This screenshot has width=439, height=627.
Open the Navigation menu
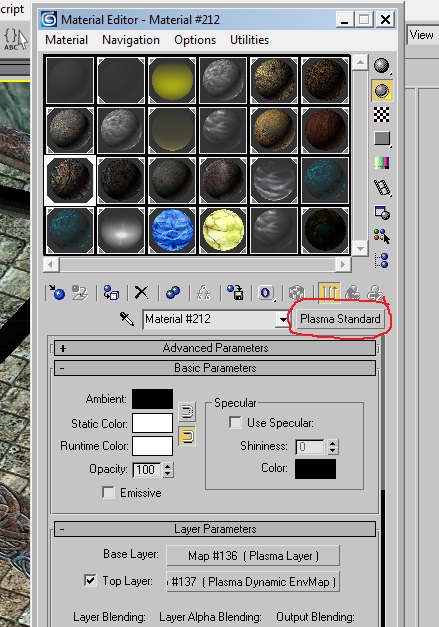click(x=131, y=40)
